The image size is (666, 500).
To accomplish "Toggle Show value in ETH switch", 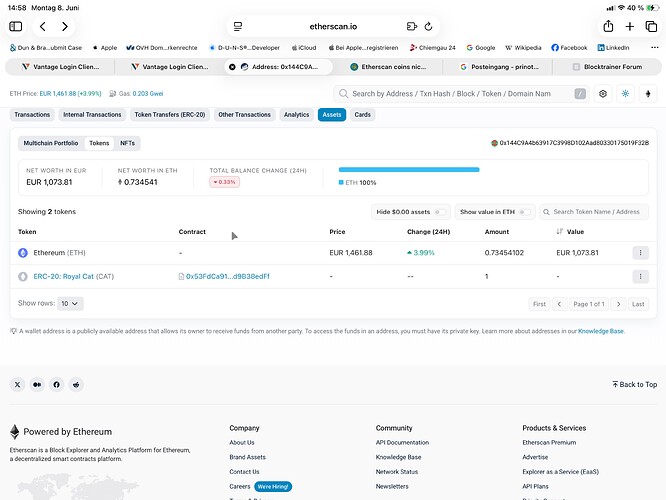I will click(x=525, y=212).
